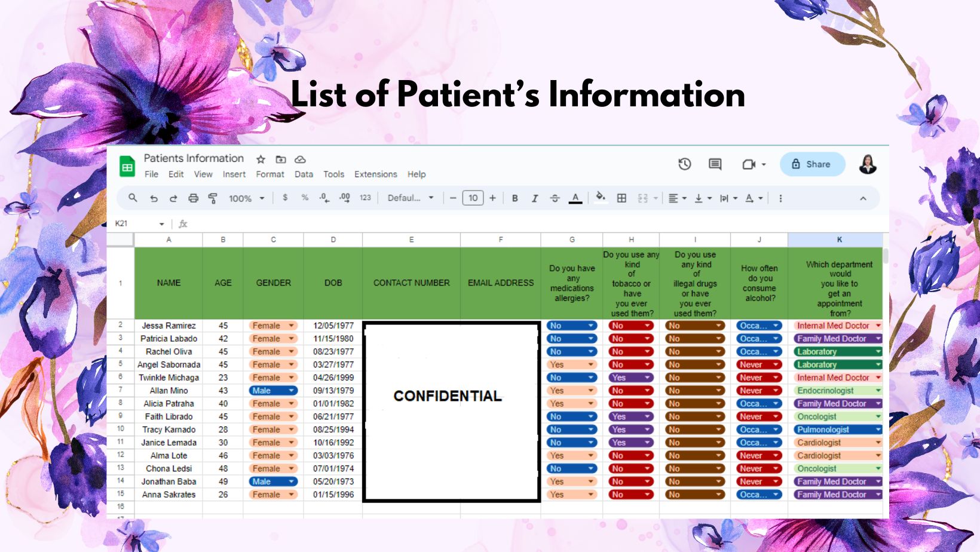Decrease the font size

click(x=453, y=198)
